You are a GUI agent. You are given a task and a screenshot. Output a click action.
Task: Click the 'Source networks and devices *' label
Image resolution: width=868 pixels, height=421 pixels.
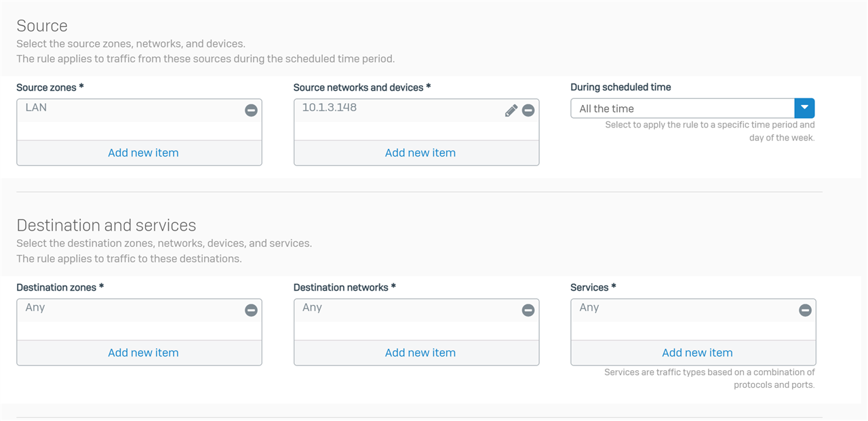point(362,87)
